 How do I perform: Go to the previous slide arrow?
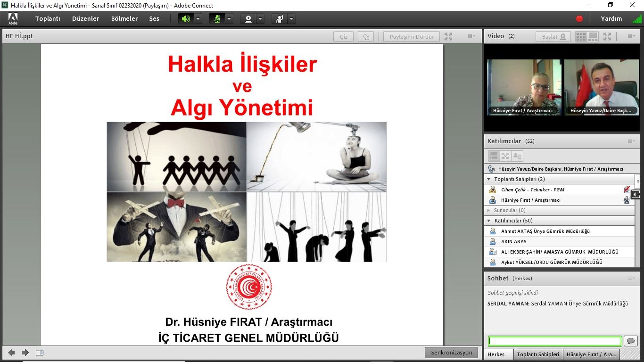click(x=11, y=353)
